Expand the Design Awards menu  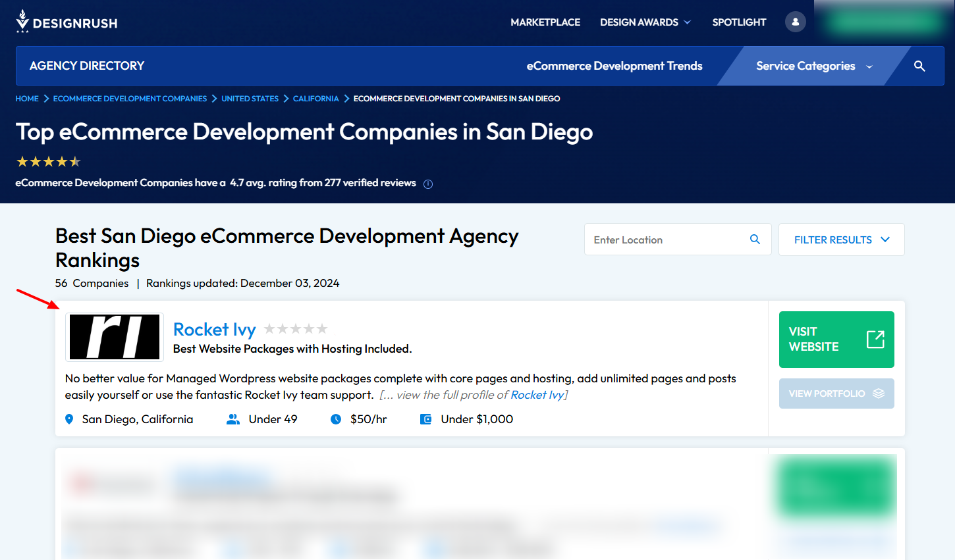point(645,22)
